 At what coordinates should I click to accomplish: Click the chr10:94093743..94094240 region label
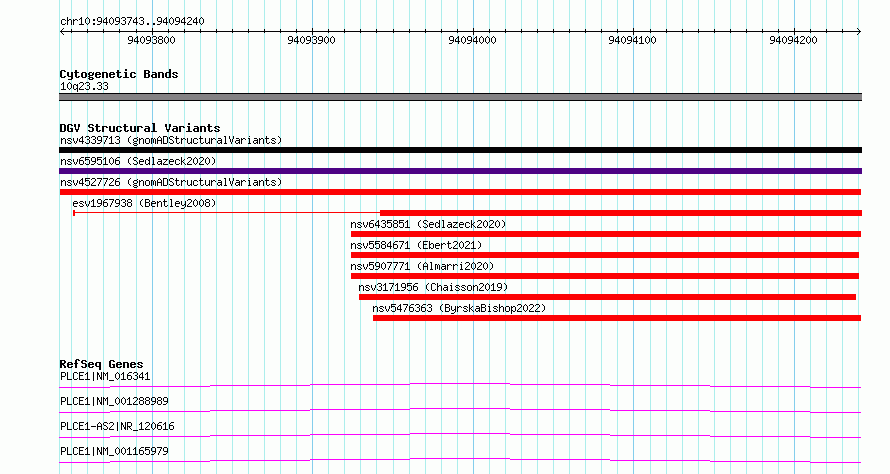[132, 21]
